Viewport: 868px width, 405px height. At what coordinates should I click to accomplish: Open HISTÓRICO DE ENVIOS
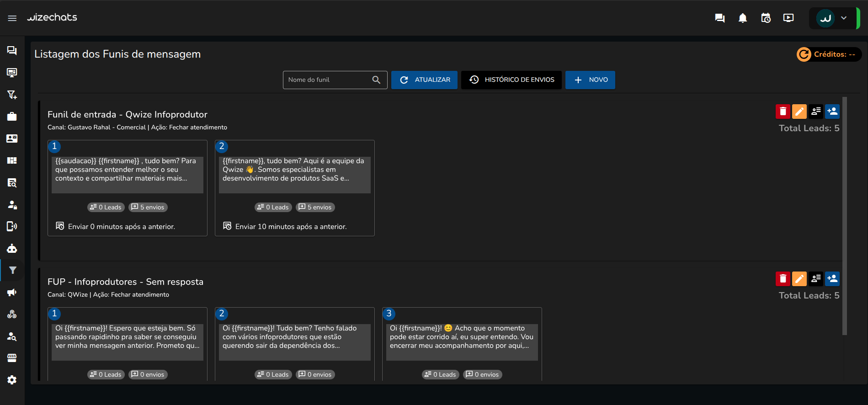(511, 80)
